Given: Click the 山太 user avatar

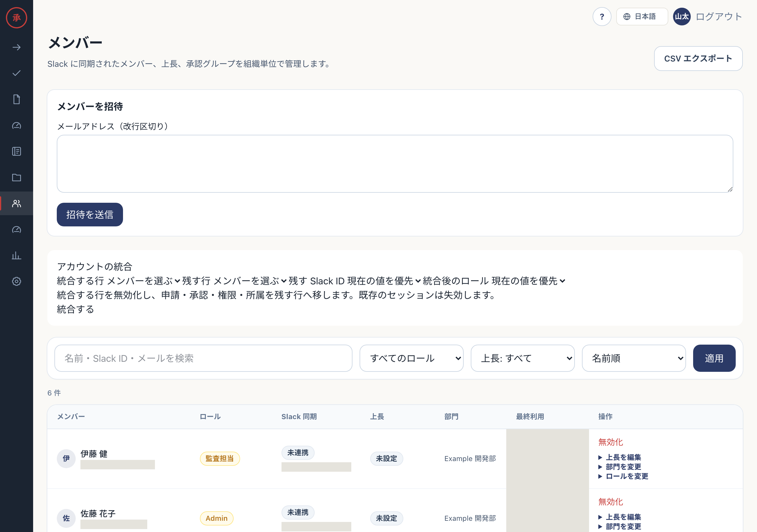Looking at the screenshot, I should pos(682,17).
